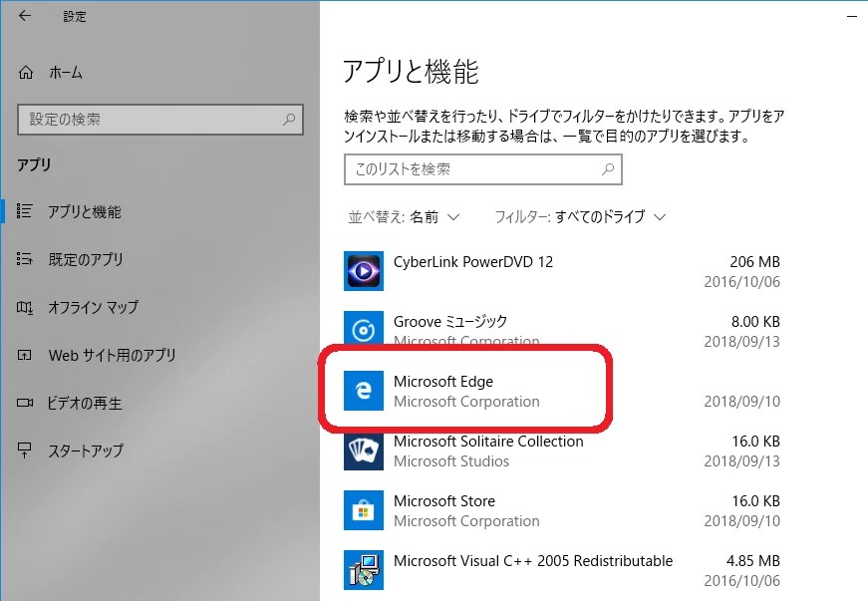Select the Microsoft Solitaire Collection name

coord(488,442)
